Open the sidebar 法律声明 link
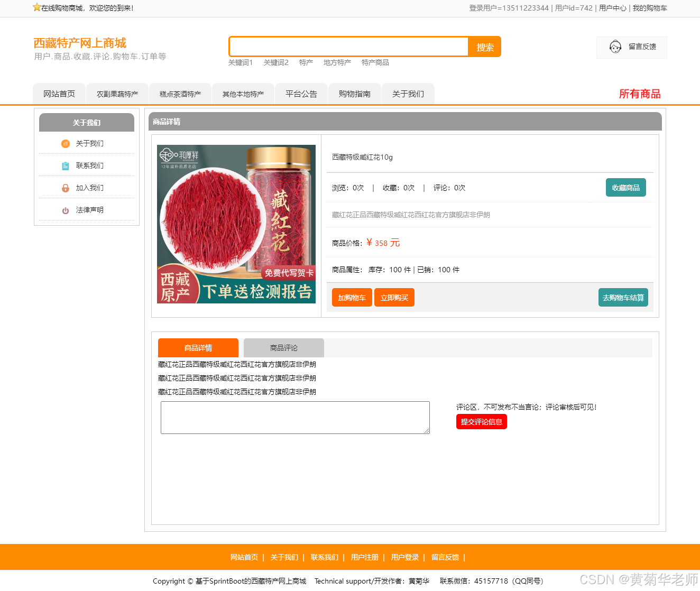The width and height of the screenshot is (700, 591). pos(90,210)
